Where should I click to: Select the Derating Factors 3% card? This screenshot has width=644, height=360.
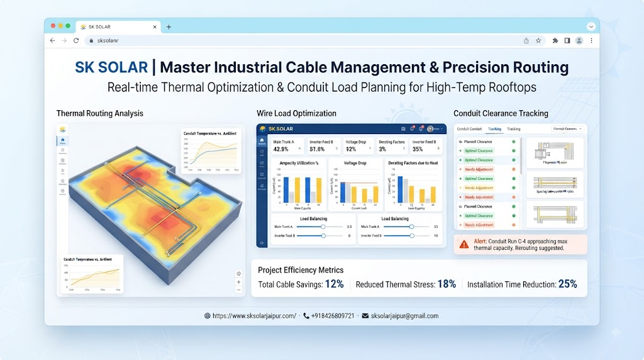pos(392,145)
